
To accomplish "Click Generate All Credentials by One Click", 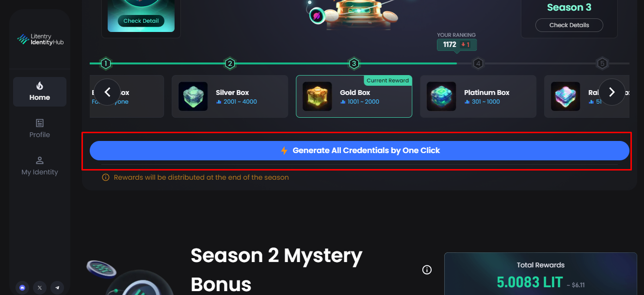I will click(x=359, y=151).
